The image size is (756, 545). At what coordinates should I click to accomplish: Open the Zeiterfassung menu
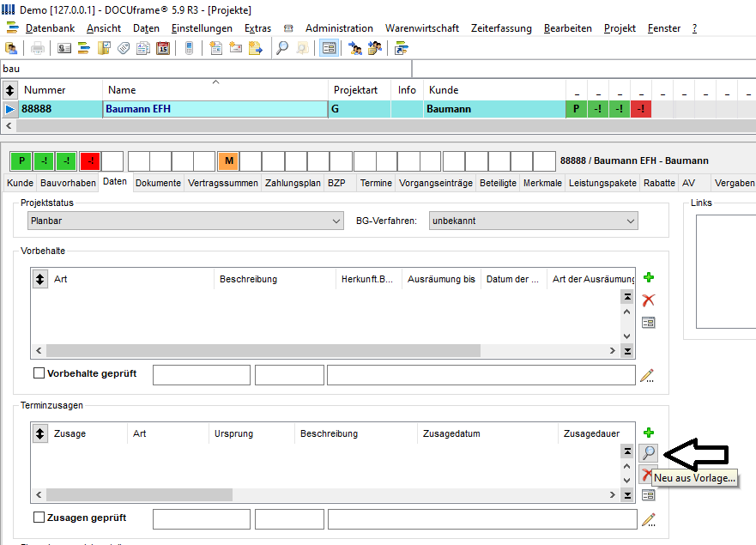501,28
